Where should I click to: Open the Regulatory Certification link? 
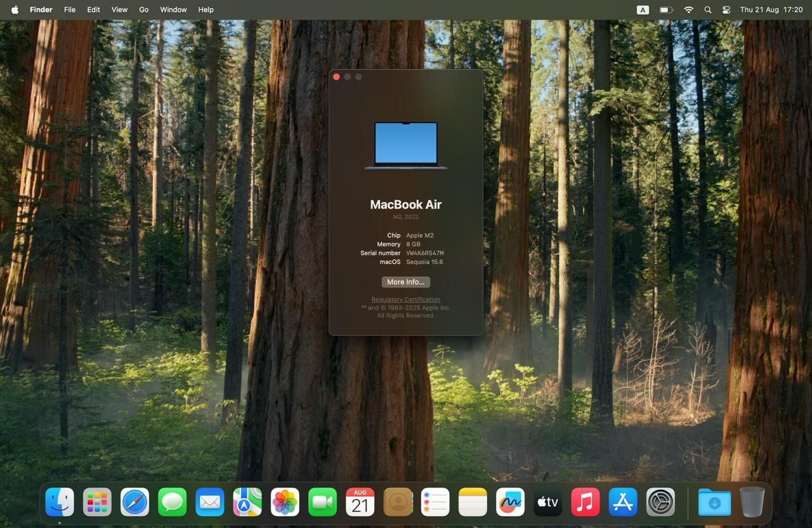(x=406, y=300)
